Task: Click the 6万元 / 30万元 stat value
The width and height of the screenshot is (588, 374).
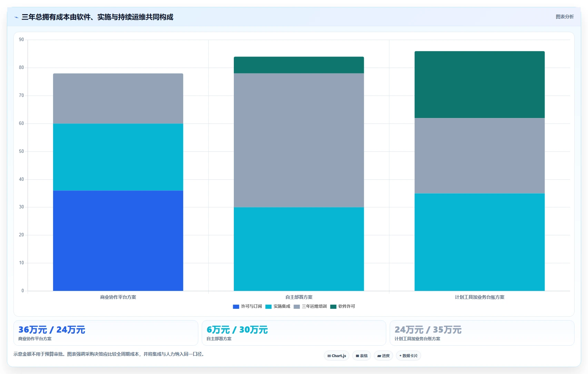Action: coord(237,330)
